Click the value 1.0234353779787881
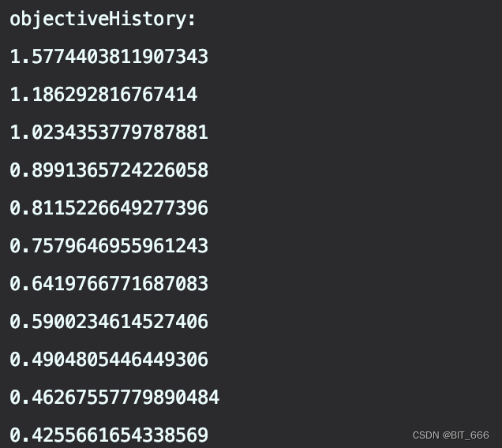502x448 pixels. (109, 133)
